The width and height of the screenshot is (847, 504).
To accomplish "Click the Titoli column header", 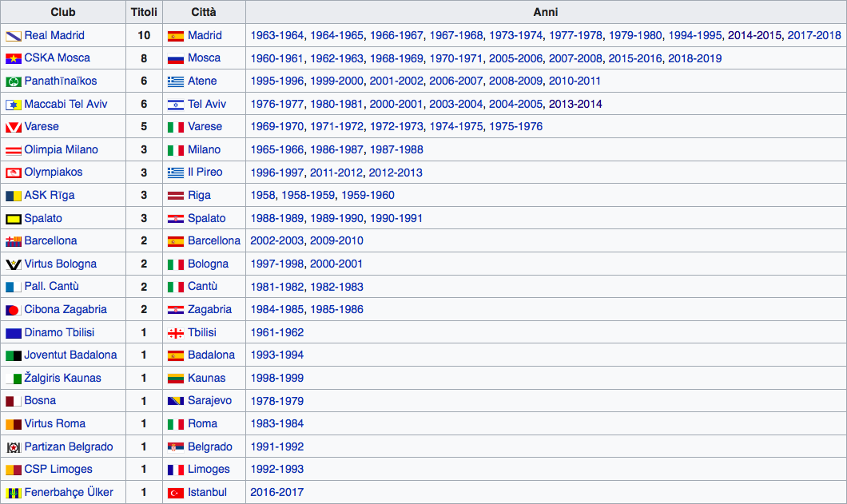I will point(144,12).
